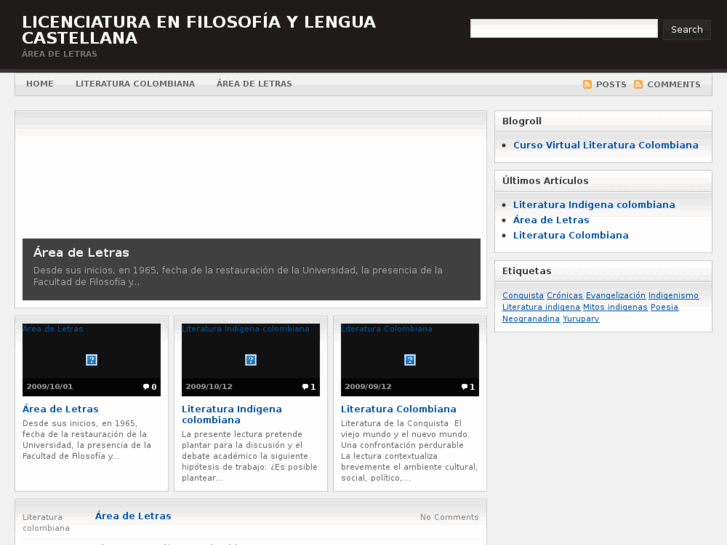Click the missing image icon in the Área de Letras card

pyautogui.click(x=91, y=360)
